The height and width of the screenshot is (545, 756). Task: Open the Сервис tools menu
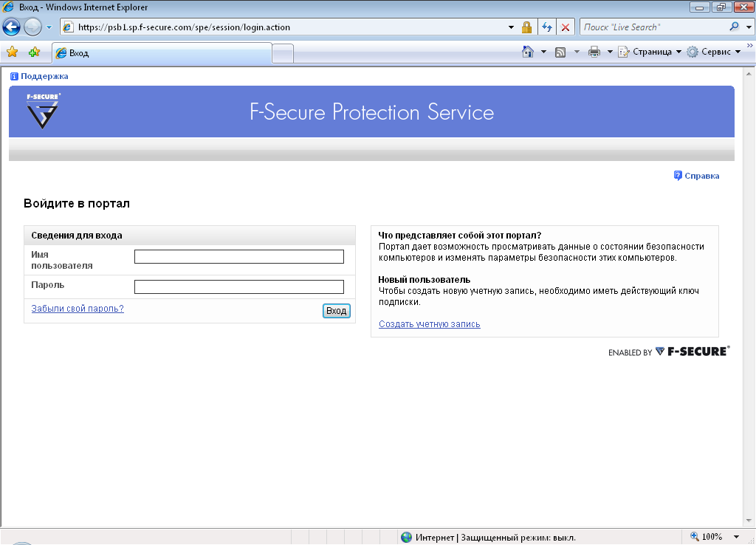click(x=714, y=52)
